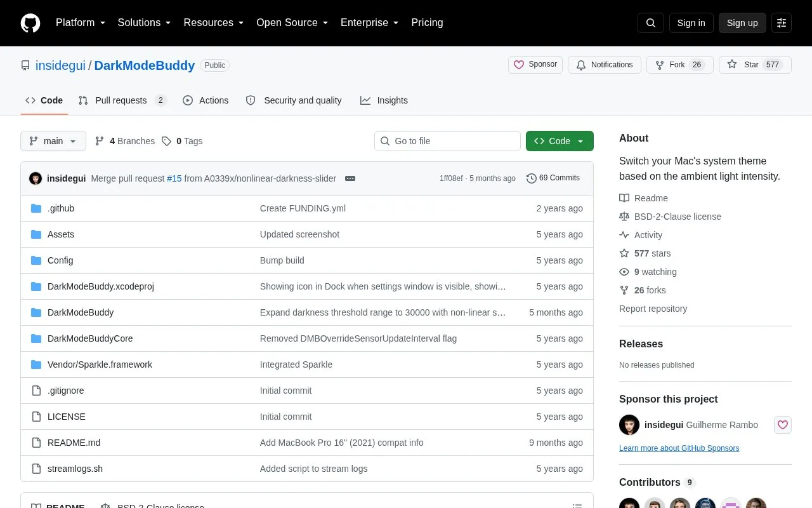Image resolution: width=812 pixels, height=508 pixels.
Task: Open the Releases heading link
Action: 641,344
